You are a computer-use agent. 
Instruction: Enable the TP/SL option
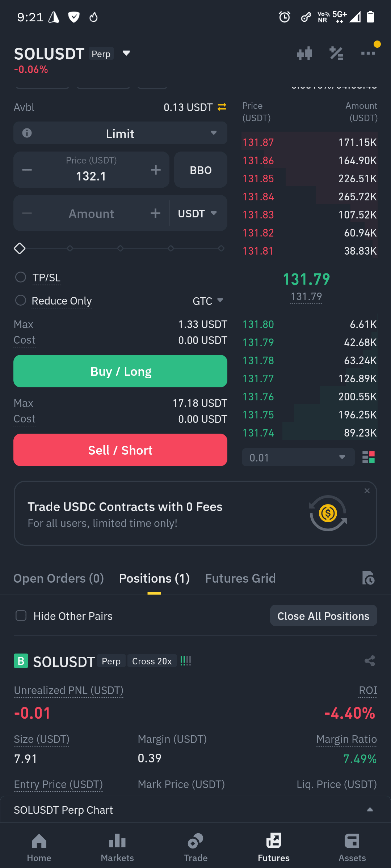pyautogui.click(x=21, y=277)
